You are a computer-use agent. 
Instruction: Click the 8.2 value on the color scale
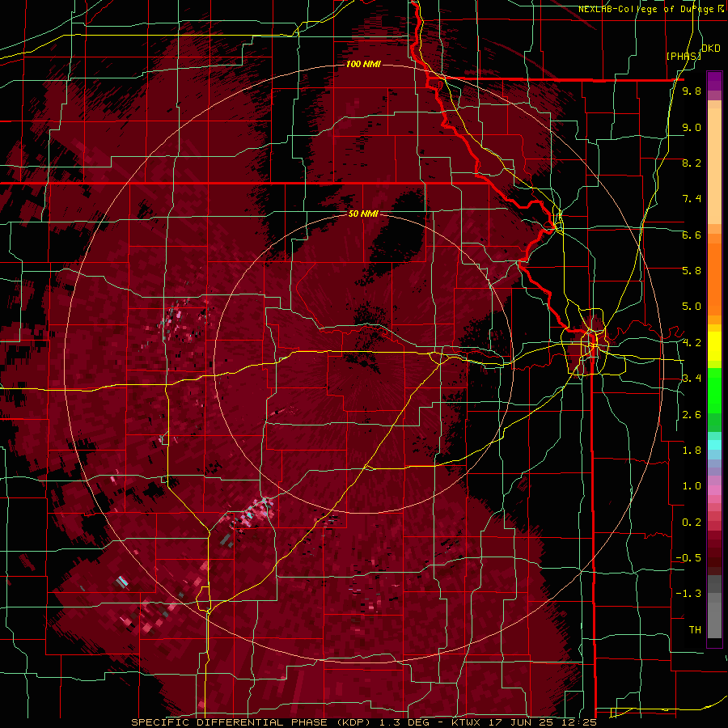(692, 163)
